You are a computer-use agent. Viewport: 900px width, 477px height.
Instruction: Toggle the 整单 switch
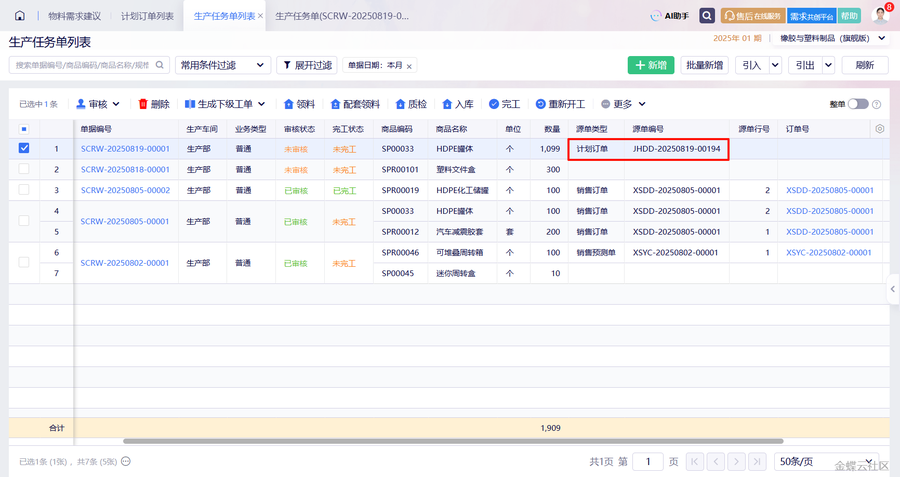coord(858,104)
